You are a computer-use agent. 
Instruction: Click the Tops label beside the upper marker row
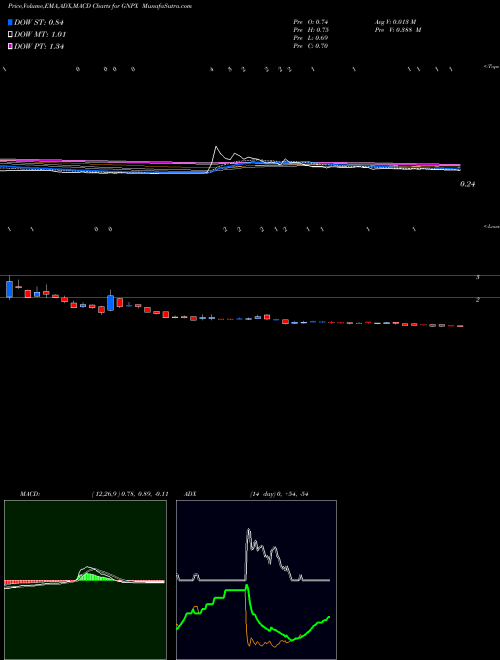point(492,67)
